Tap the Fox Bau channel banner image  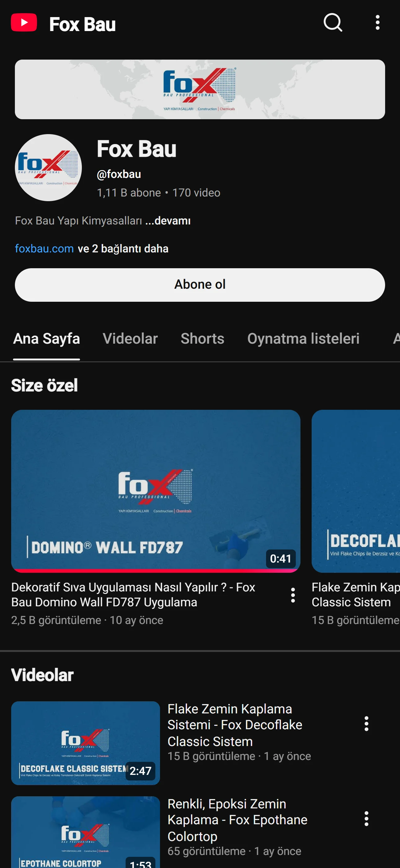(200, 89)
